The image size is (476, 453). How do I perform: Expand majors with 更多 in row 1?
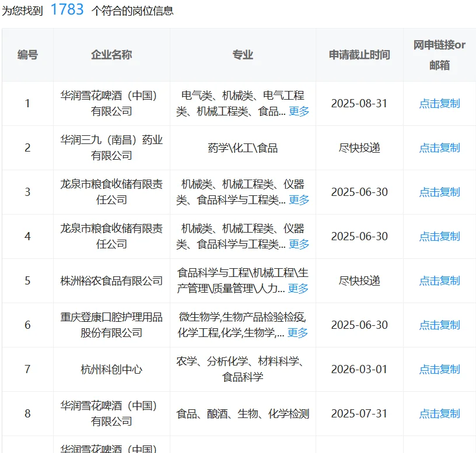[299, 111]
